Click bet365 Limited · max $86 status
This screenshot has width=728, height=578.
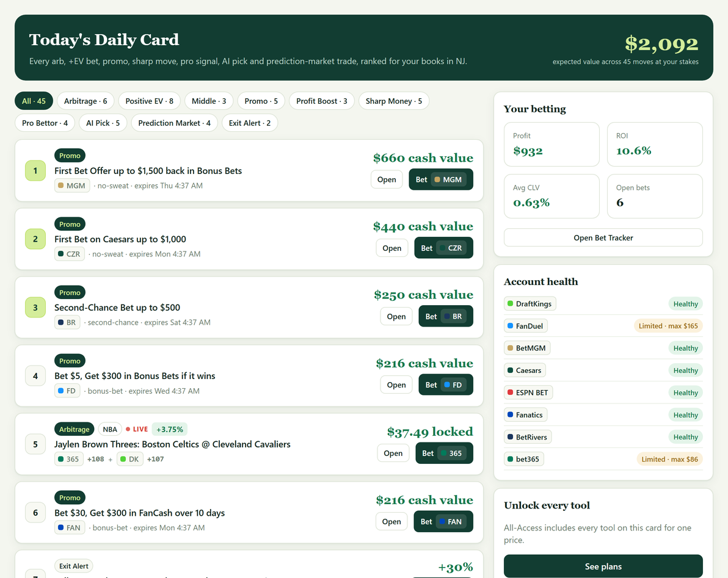tap(669, 459)
